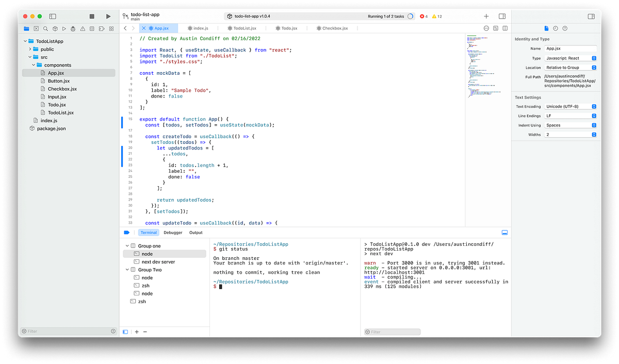Open the Find navigator magnifying glass

point(45,28)
